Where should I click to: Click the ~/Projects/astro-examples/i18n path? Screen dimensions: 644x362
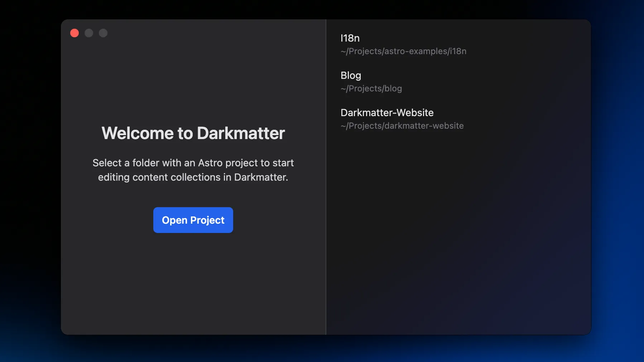point(403,51)
